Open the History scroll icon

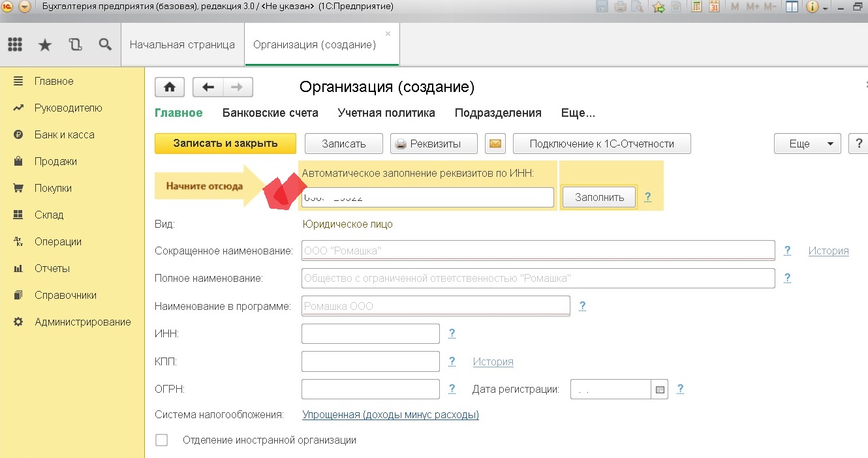click(75, 44)
